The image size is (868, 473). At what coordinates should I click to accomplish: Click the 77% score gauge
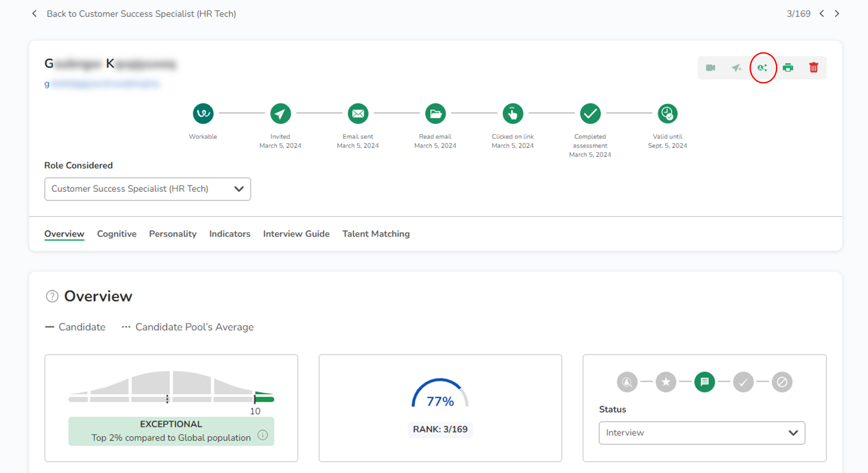pyautogui.click(x=440, y=394)
